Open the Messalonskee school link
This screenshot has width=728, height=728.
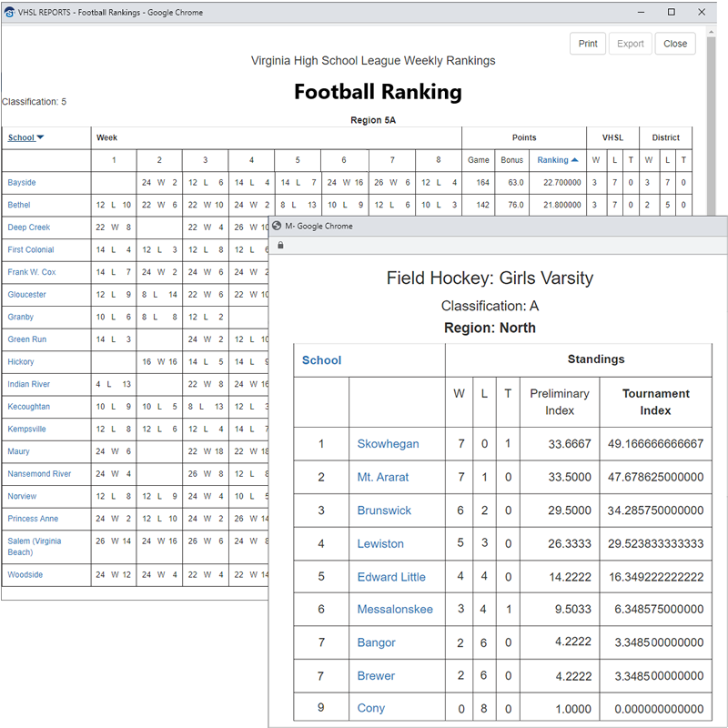395,609
